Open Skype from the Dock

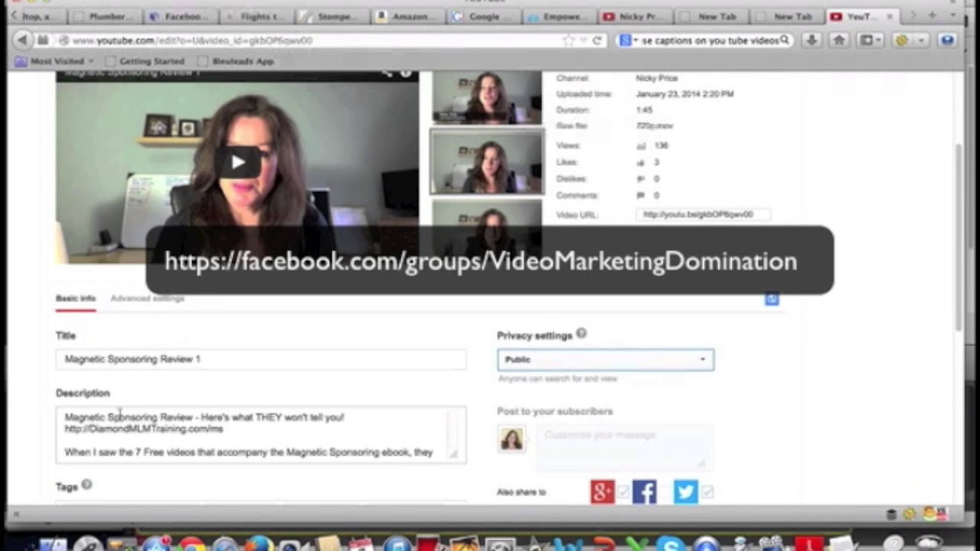point(671,545)
